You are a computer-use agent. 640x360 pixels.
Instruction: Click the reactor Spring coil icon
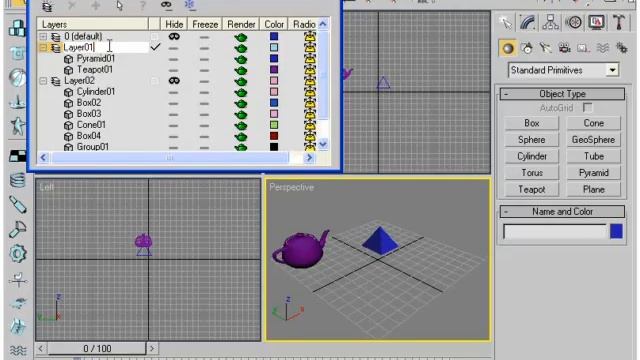coord(17,180)
